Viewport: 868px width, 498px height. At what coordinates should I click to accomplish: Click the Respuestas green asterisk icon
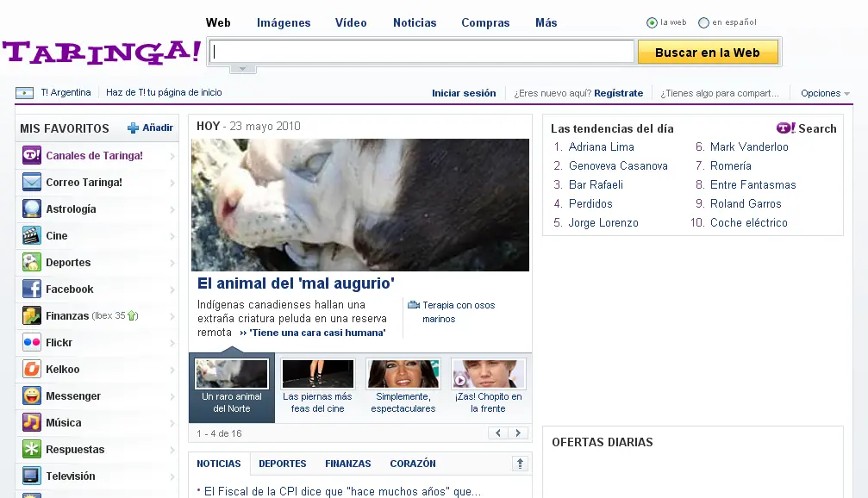32,449
